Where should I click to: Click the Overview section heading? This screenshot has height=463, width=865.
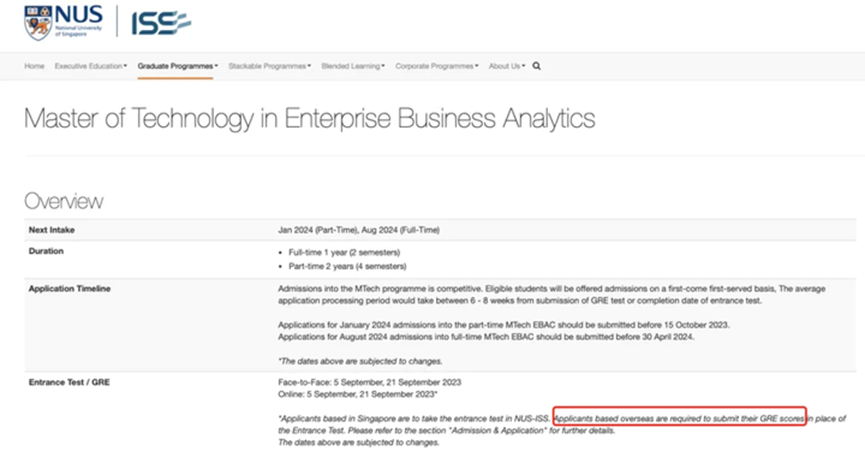pos(63,201)
